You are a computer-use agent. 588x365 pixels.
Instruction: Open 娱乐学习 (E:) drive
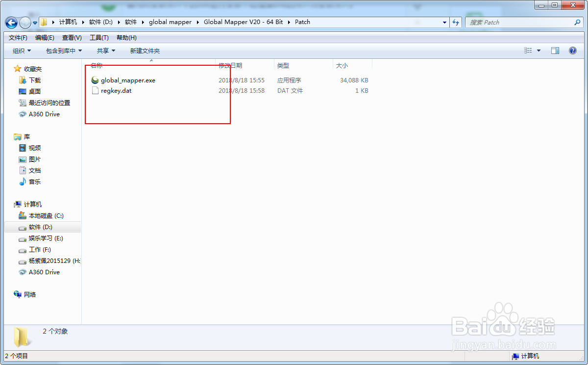click(x=46, y=238)
